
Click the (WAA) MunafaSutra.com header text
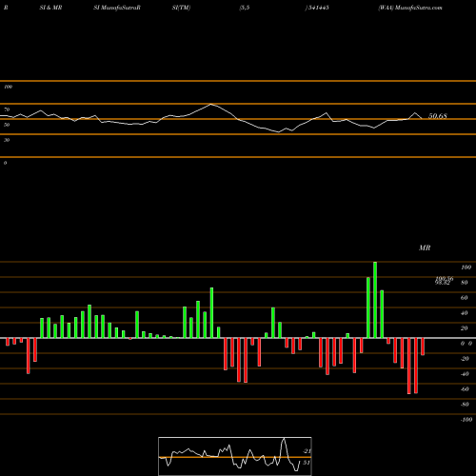(x=410, y=8)
